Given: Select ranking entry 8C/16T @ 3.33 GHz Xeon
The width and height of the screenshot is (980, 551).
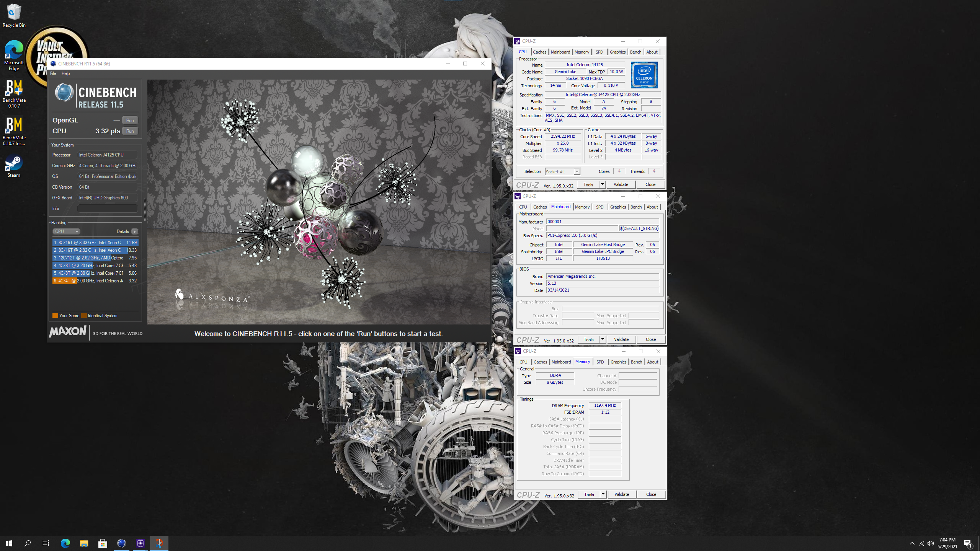Looking at the screenshot, I should pyautogui.click(x=95, y=243).
